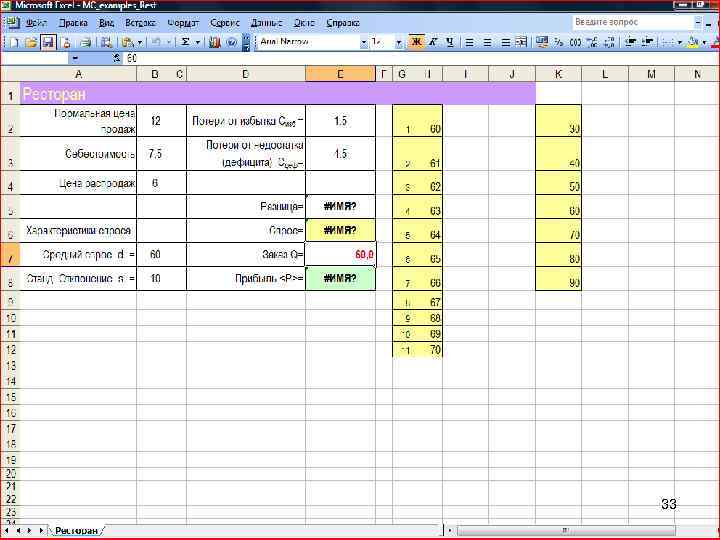Image resolution: width=720 pixels, height=540 pixels.
Task: Print the sheet with the printer icon
Action: point(86,42)
